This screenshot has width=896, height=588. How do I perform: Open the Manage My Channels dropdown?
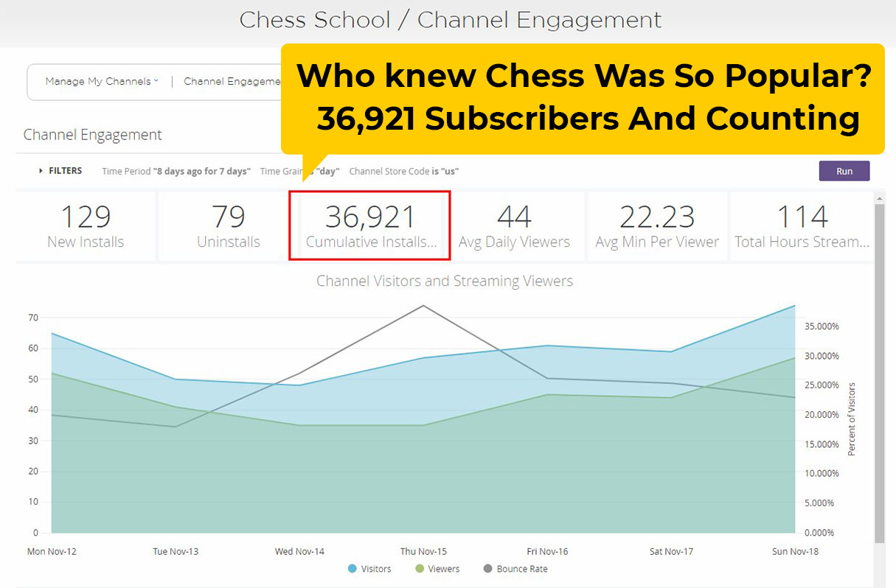pos(102,82)
